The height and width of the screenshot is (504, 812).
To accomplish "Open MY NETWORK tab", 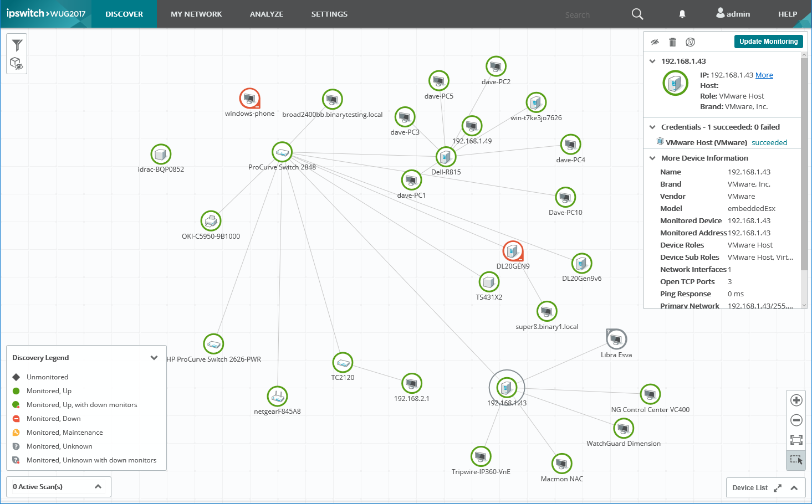I will pyautogui.click(x=196, y=14).
